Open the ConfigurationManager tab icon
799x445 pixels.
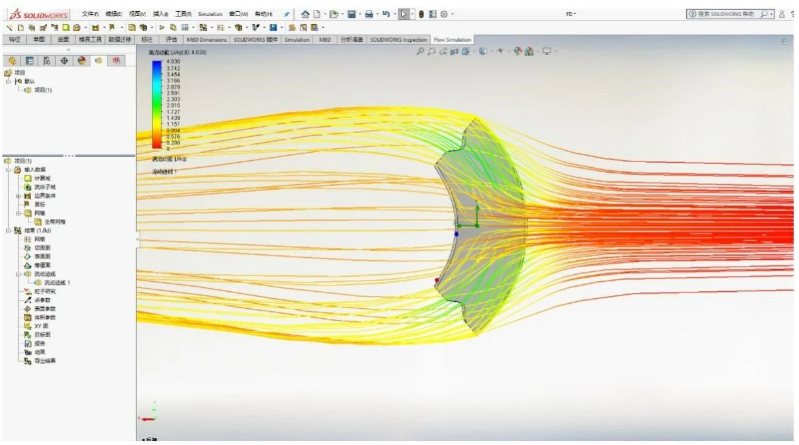point(47,61)
